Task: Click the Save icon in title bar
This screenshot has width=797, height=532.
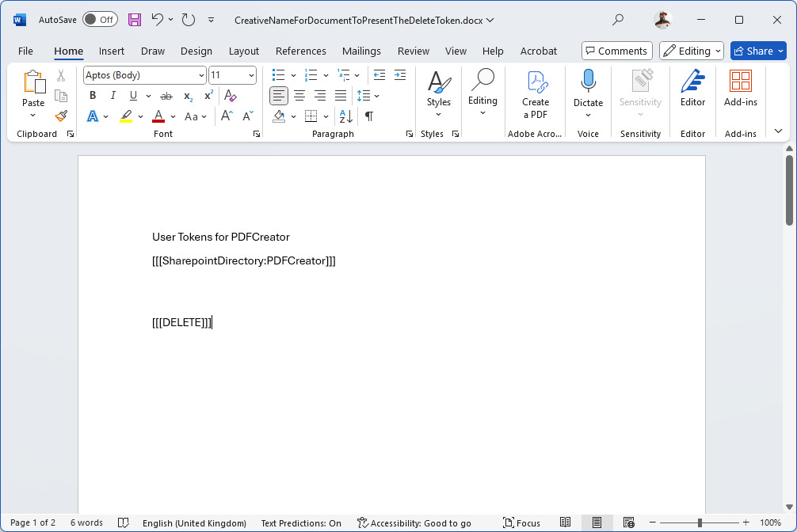Action: pos(134,20)
